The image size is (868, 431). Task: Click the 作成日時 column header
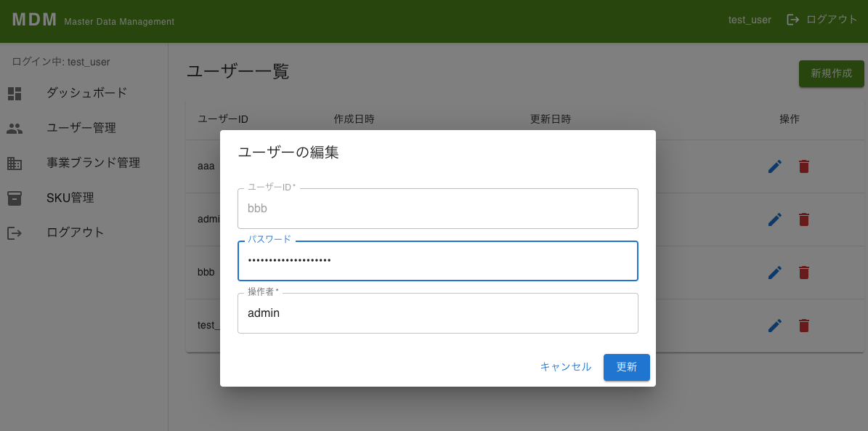[x=354, y=119]
